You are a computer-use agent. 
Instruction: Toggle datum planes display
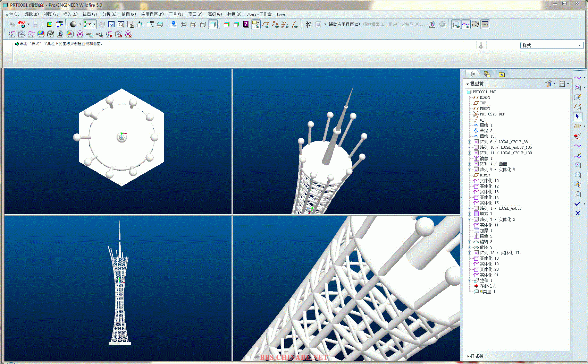[x=266, y=24]
